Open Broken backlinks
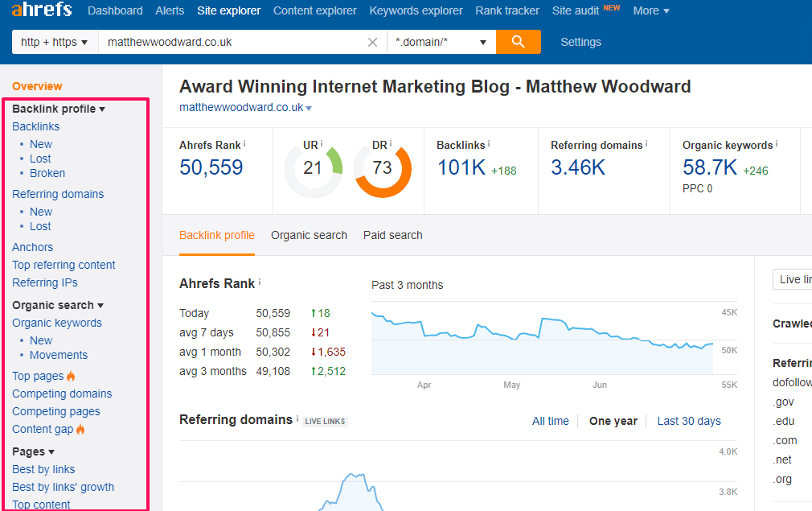 point(47,173)
